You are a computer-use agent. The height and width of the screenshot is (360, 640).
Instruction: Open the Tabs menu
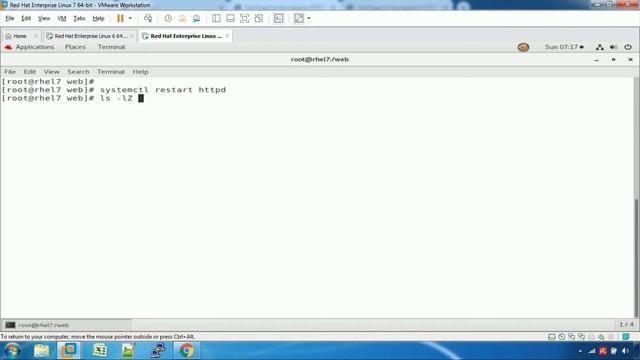tap(79, 18)
